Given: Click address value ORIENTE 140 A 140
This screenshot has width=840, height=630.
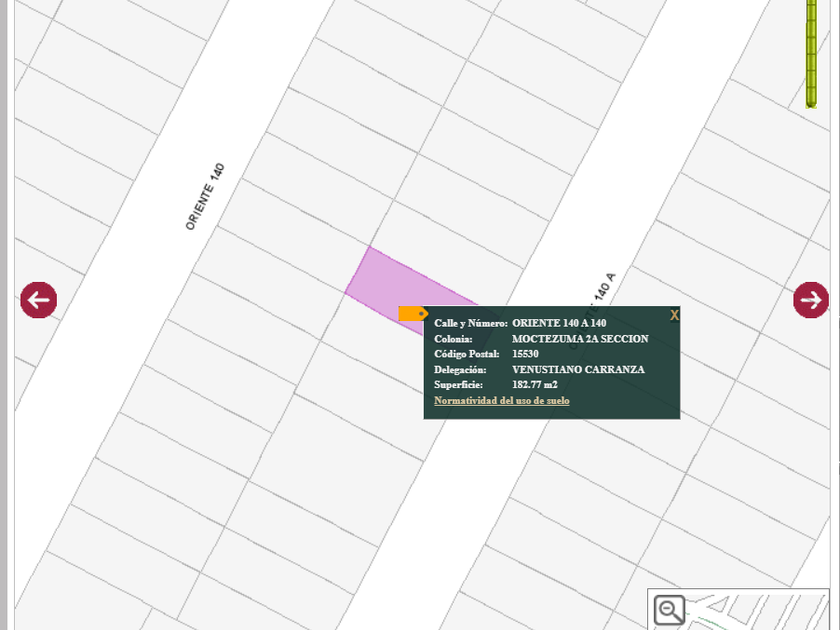Looking at the screenshot, I should (559, 323).
